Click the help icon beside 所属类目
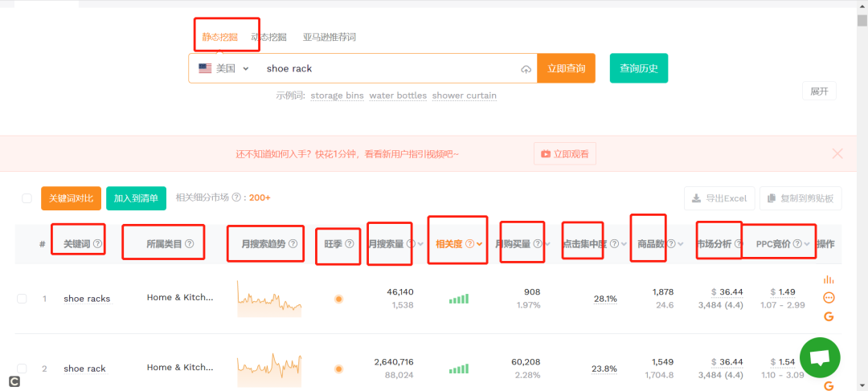Screen dimensions: 868x391 pyautogui.click(x=190, y=243)
